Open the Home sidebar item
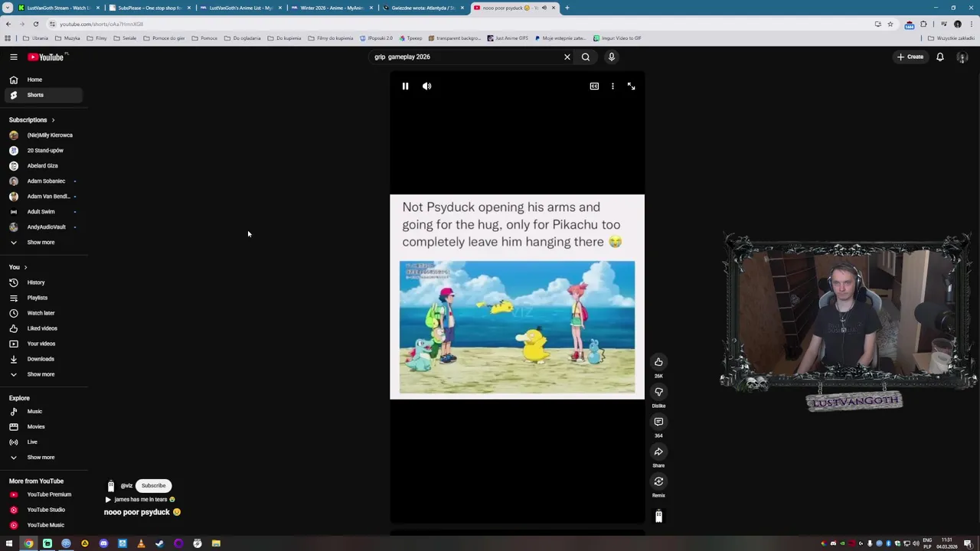Viewport: 980px width, 551px height. (x=42, y=80)
